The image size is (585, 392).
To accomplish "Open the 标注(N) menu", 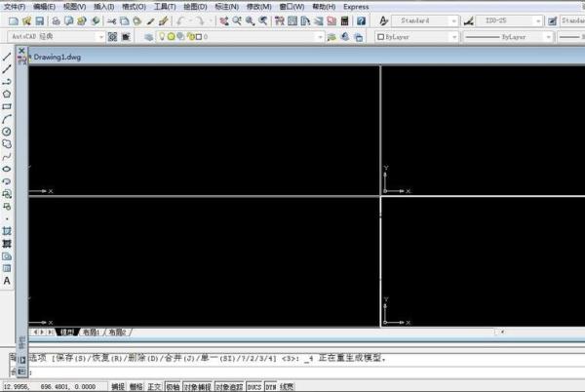I will [x=227, y=7].
